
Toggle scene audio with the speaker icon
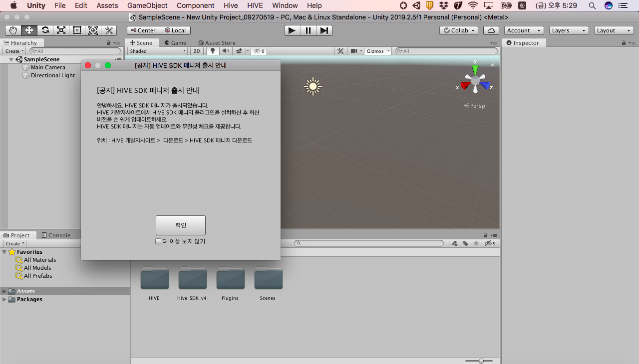tap(225, 51)
